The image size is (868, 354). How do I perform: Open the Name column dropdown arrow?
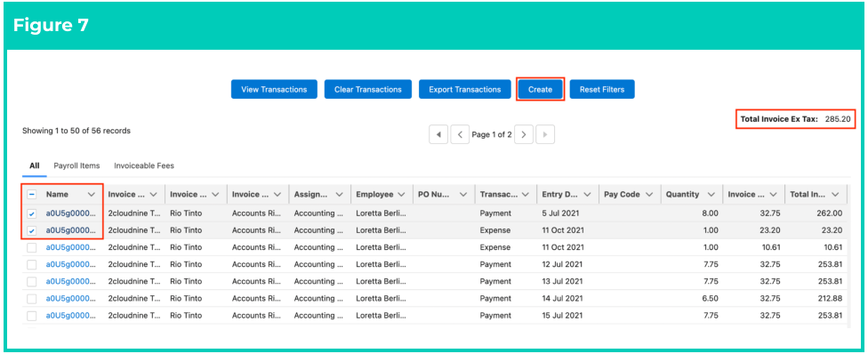tap(92, 195)
